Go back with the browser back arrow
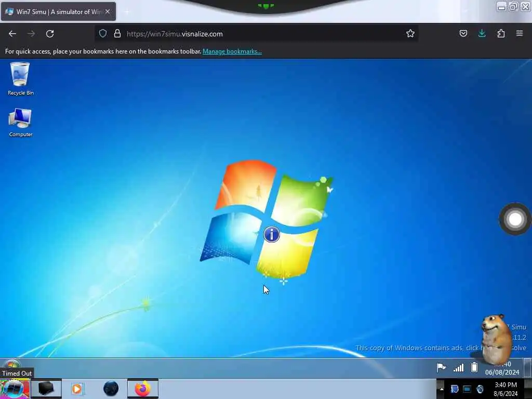This screenshot has width=532, height=399. 12,34
